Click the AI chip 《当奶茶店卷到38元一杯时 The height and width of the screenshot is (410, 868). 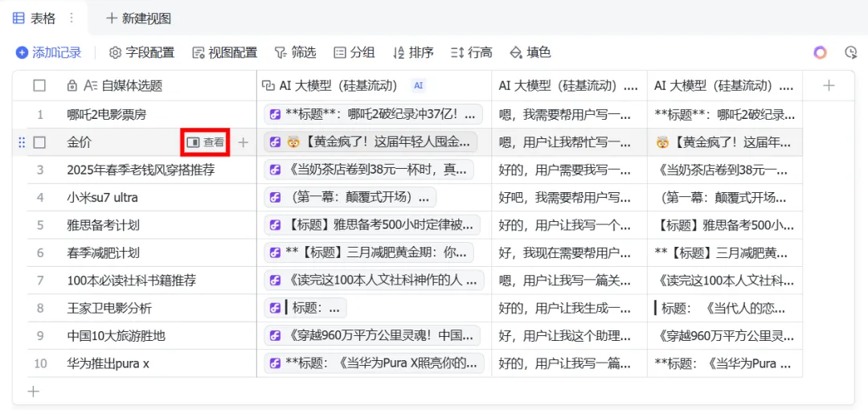click(369, 170)
